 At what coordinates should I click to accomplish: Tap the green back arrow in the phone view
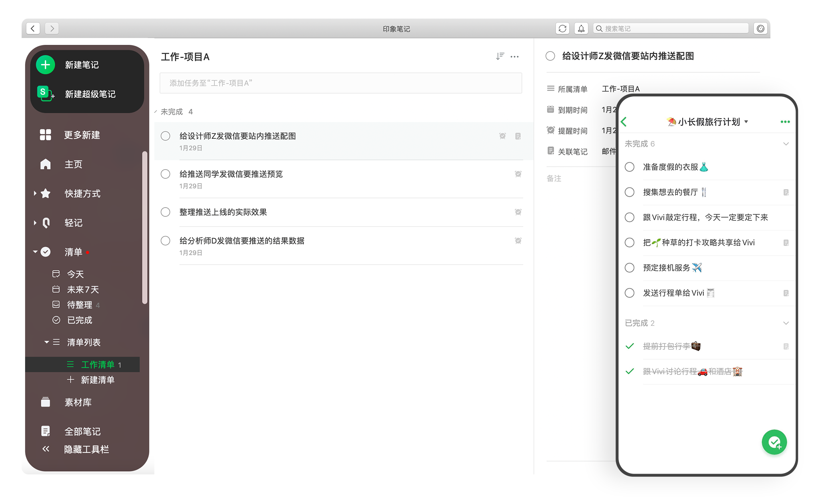[624, 122]
